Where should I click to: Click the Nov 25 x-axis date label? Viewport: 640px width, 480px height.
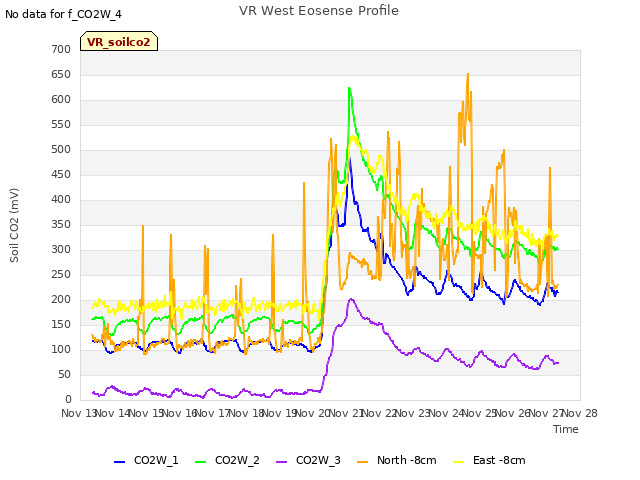click(x=480, y=413)
